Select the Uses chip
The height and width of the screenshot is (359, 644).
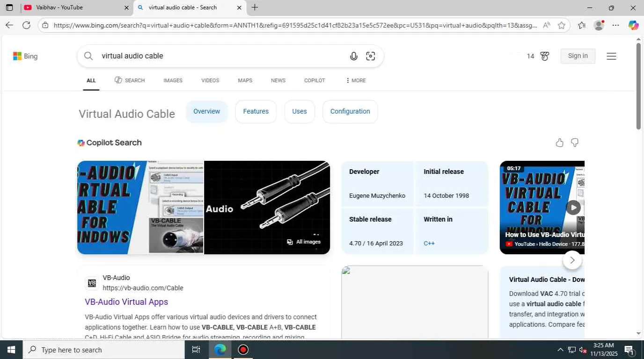coord(300,112)
